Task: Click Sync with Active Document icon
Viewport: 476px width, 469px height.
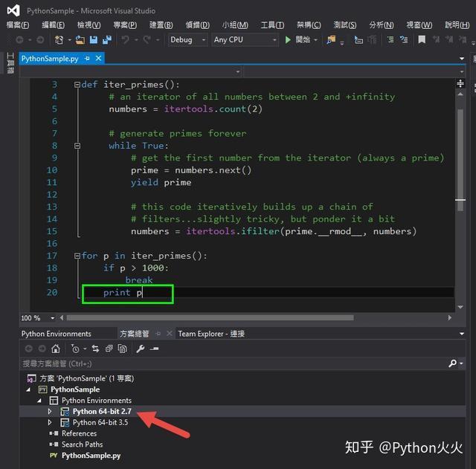Action: [95, 349]
